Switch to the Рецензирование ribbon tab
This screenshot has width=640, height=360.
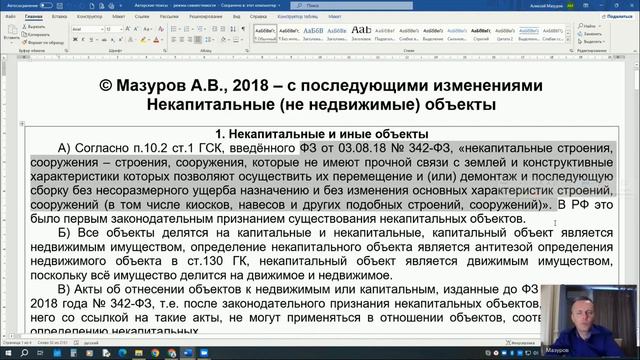205,17
